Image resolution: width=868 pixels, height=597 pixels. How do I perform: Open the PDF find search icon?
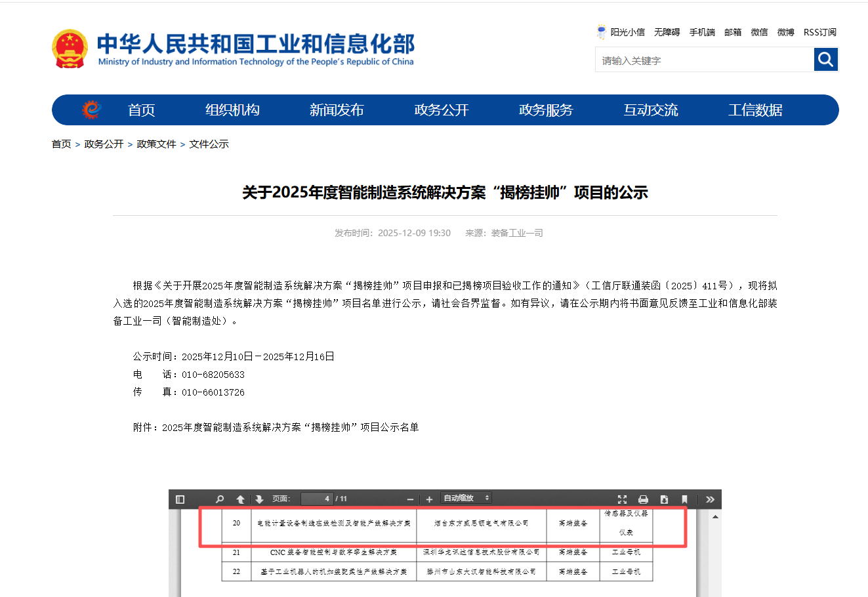pos(220,499)
